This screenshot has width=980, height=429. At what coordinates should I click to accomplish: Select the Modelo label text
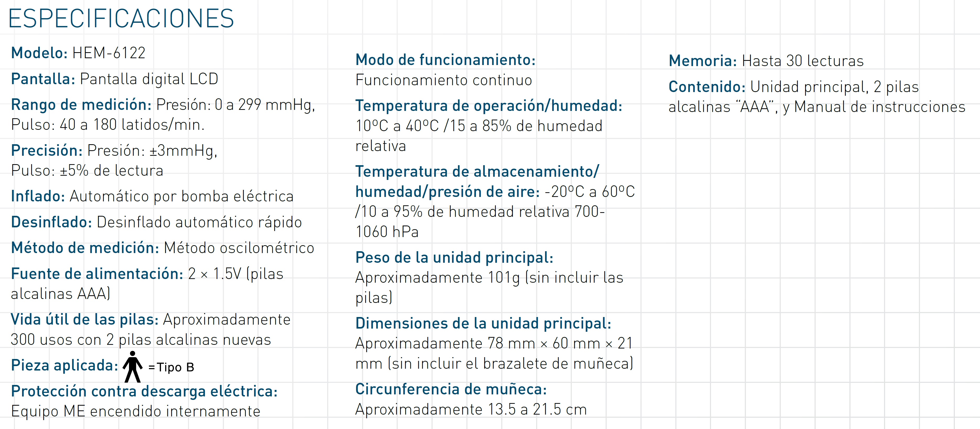(x=39, y=53)
